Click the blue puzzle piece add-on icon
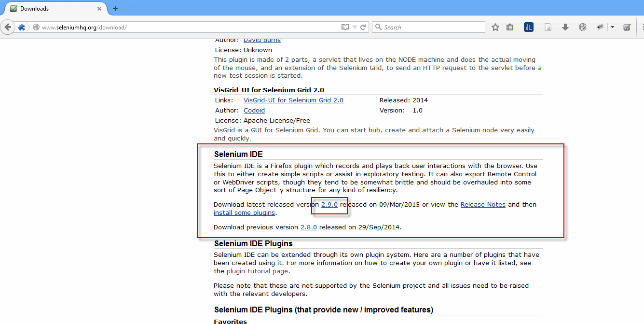The width and height of the screenshot is (644, 324). click(22, 28)
